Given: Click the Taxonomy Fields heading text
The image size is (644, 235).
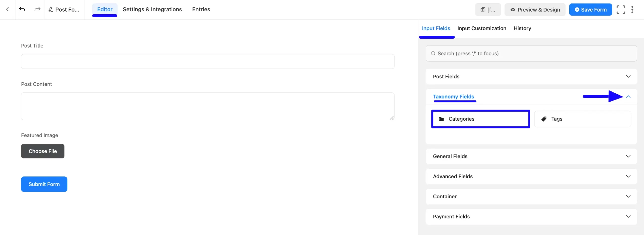Looking at the screenshot, I should [453, 97].
